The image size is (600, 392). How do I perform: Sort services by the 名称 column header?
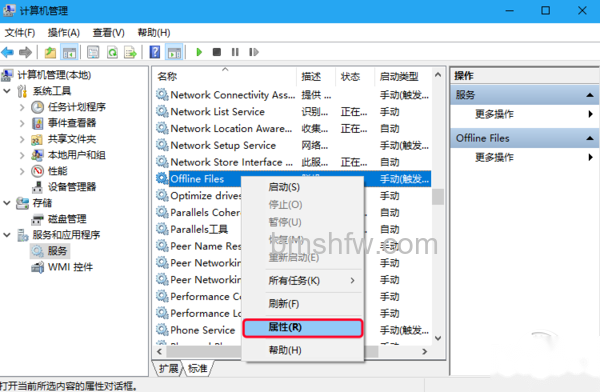167,77
